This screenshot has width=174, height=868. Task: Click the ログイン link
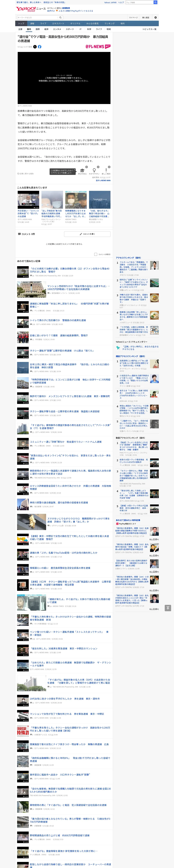pos(51,11)
